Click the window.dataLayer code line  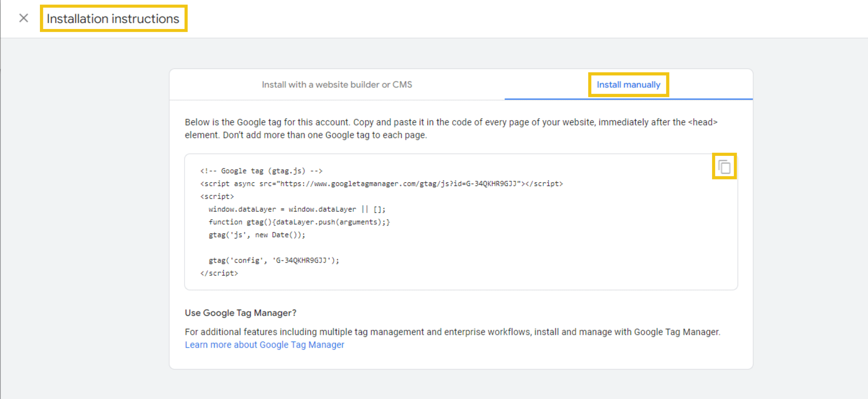[297, 209]
